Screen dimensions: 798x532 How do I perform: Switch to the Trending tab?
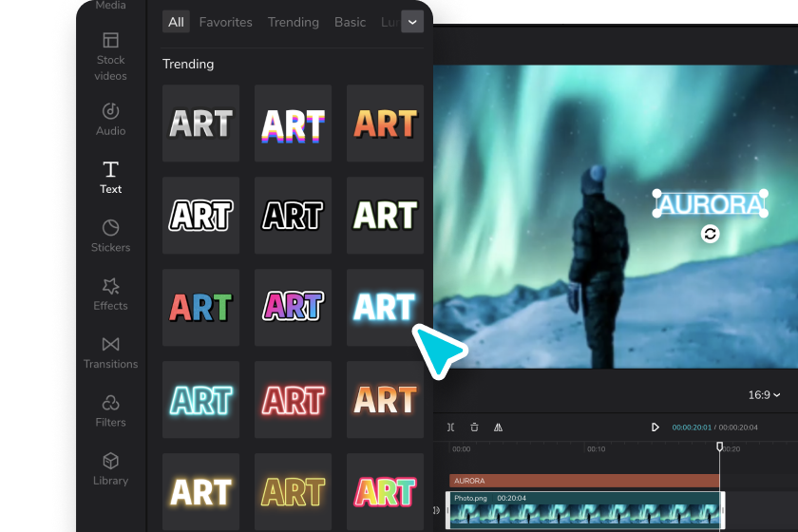tap(294, 22)
